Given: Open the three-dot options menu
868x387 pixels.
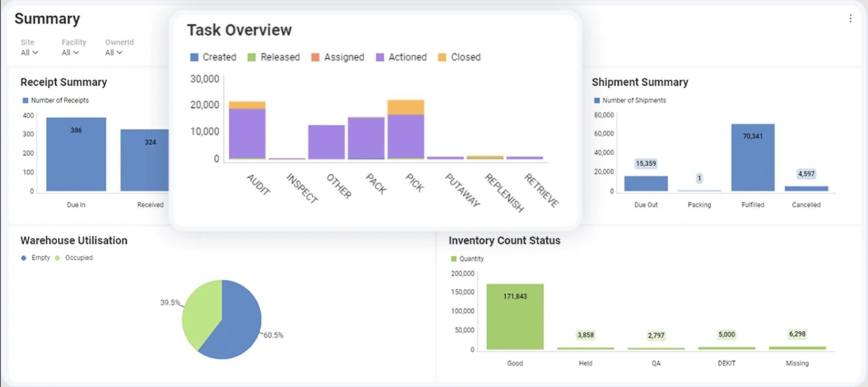Looking at the screenshot, I should (x=850, y=18).
